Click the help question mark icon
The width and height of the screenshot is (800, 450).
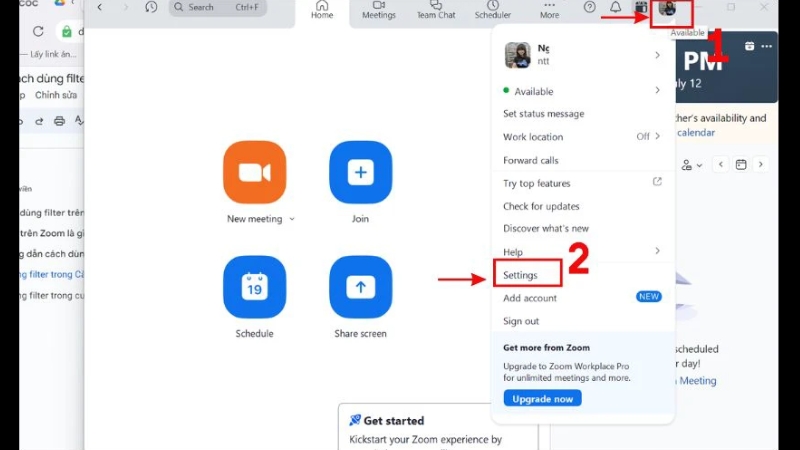(x=589, y=8)
